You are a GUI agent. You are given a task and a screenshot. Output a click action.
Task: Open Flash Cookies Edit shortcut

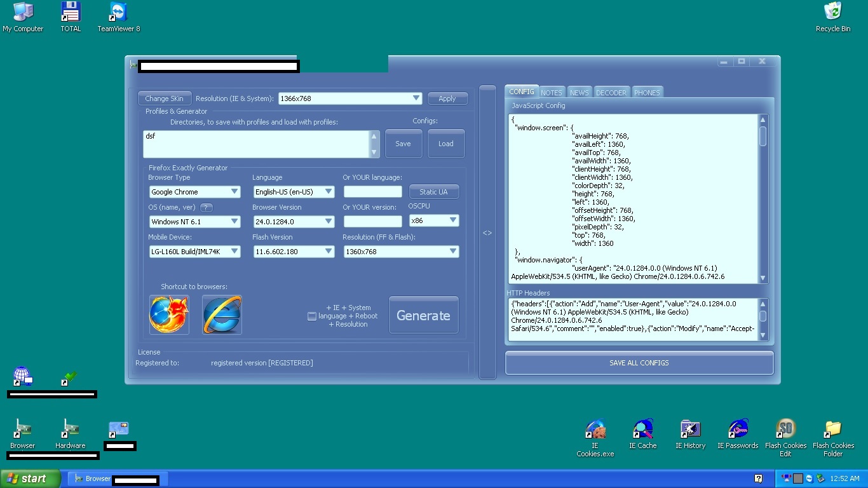786,438
